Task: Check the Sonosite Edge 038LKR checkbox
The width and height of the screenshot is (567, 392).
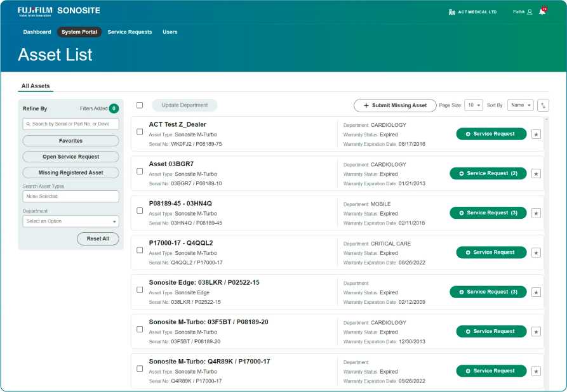Action: pos(140,290)
